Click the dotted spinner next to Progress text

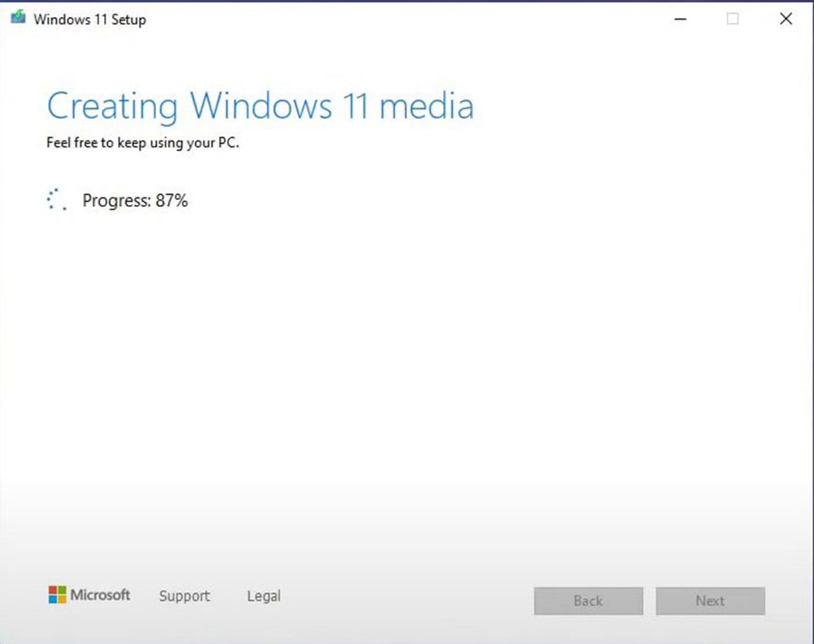click(x=56, y=199)
